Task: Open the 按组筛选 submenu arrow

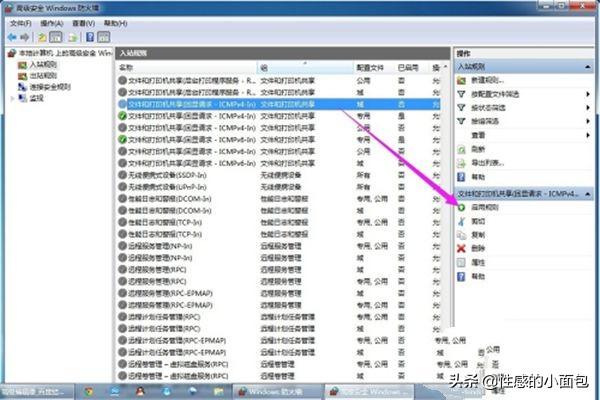Action: 588,121
